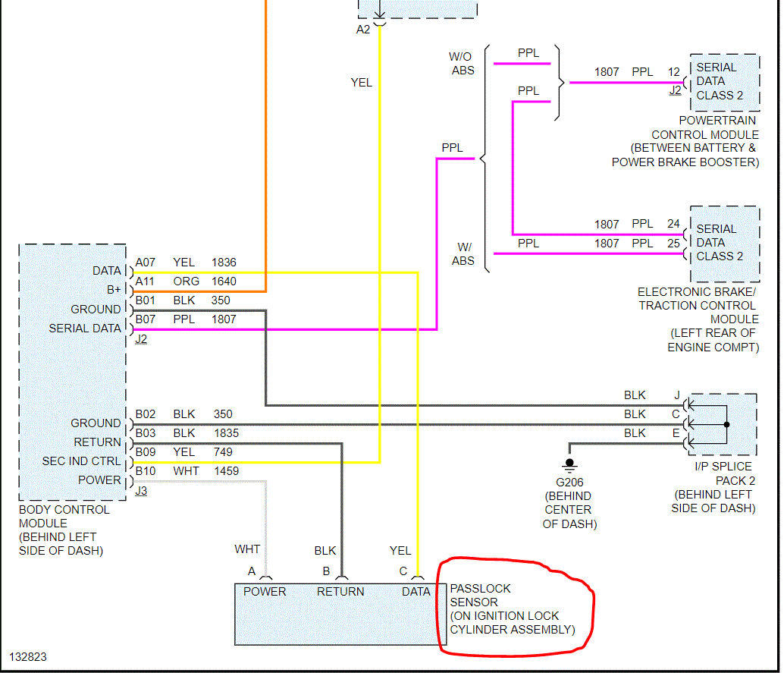This screenshot has width=784, height=673.
Task: Click the POWERTRAIN CONTROL MODULE caption
Action: [685, 141]
